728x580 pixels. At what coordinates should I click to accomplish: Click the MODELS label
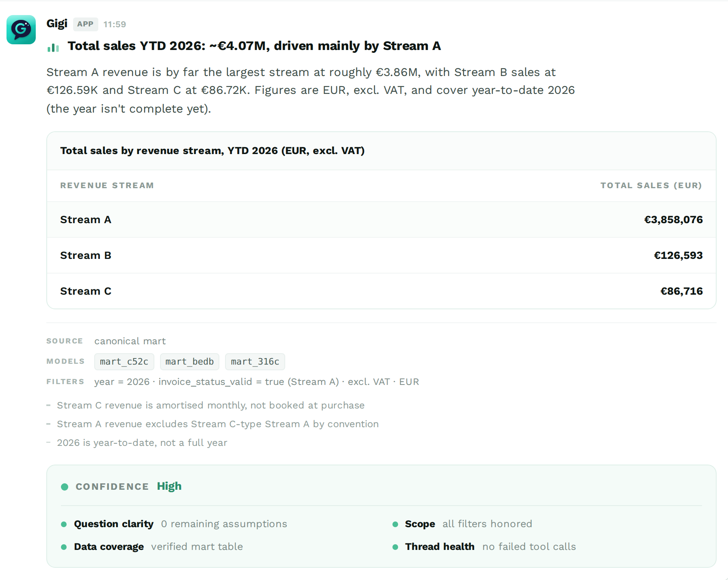65,362
